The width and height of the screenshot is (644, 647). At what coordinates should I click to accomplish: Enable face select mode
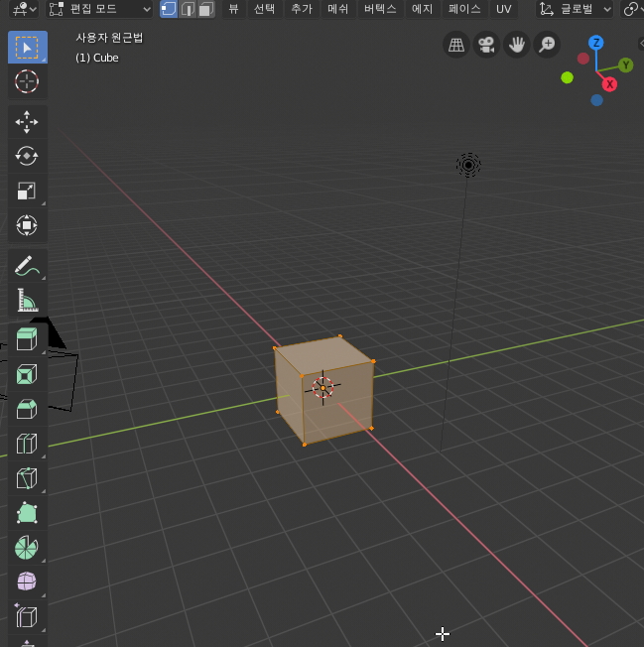tap(205, 9)
